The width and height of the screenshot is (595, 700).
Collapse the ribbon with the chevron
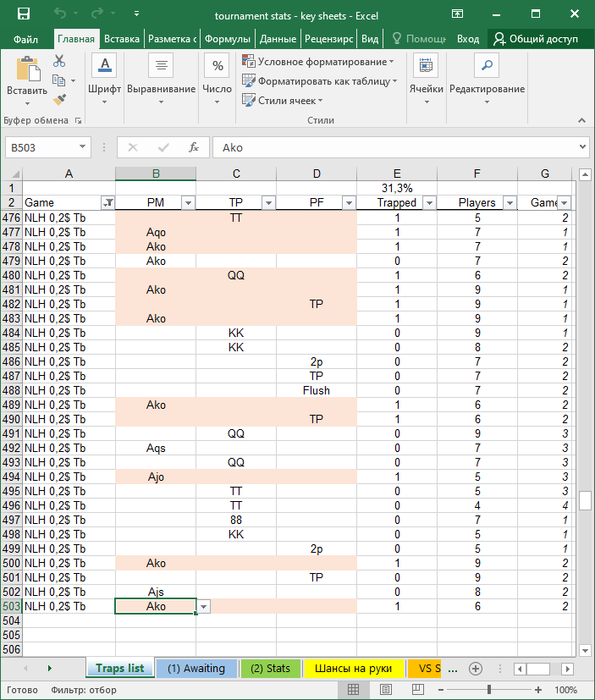[x=582, y=120]
